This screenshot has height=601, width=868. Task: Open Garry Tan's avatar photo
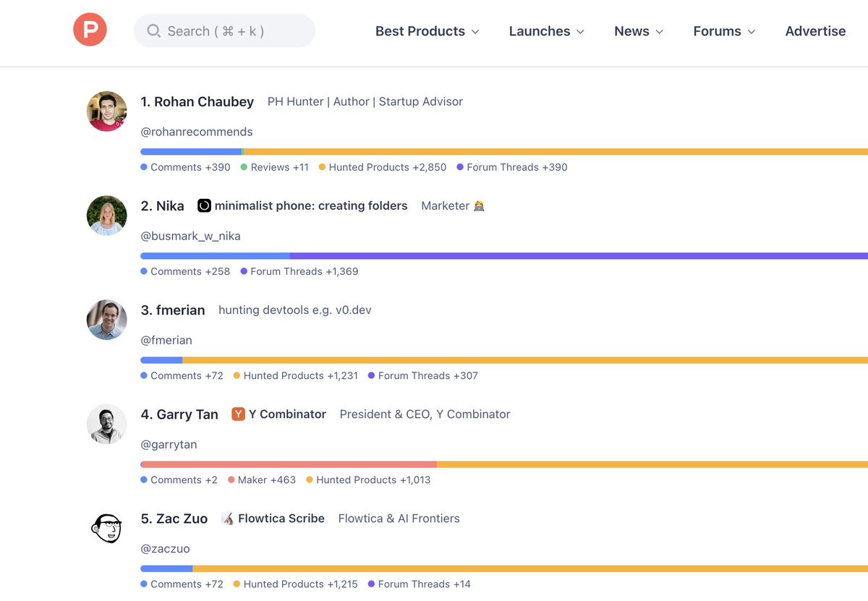click(x=107, y=424)
